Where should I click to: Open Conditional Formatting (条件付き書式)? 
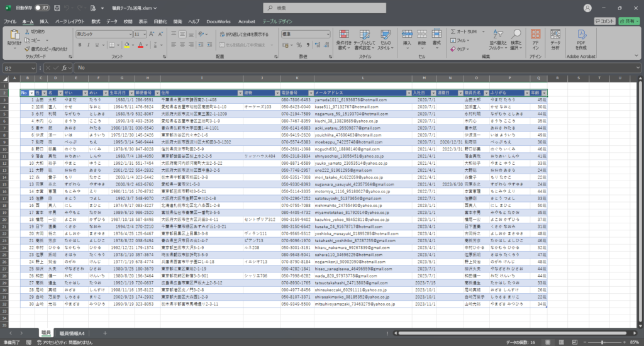(x=344, y=40)
